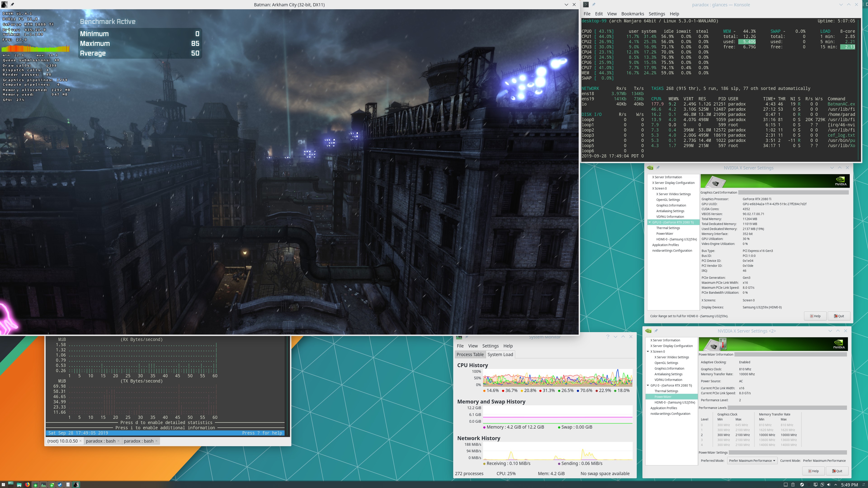Click the GPU UUID value text

click(774, 204)
